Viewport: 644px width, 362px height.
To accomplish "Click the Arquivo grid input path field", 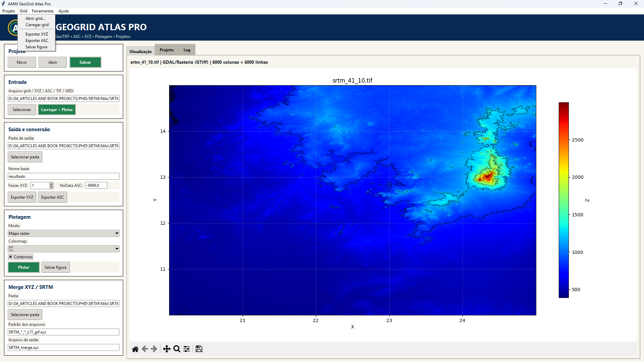I will tap(63, 99).
